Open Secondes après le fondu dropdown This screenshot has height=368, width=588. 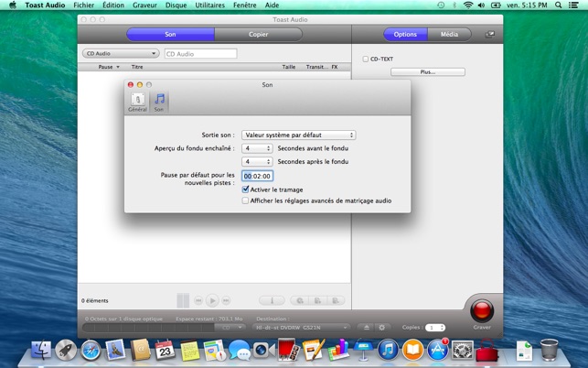(x=257, y=161)
